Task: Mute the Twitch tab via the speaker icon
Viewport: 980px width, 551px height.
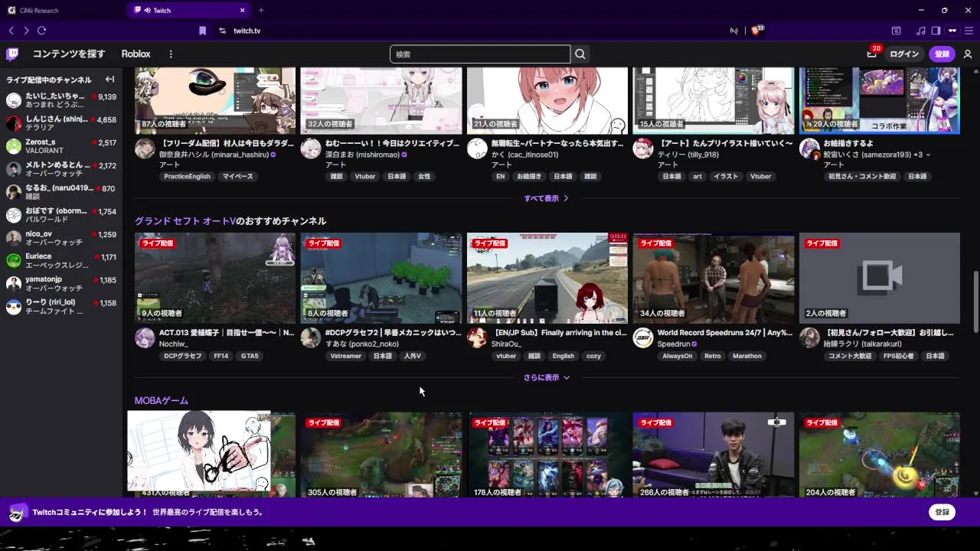Action: coord(147,11)
